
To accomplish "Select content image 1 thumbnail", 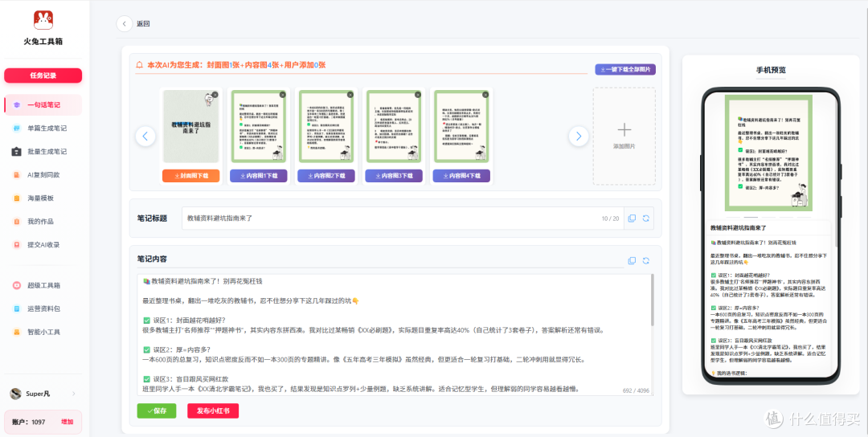I will coord(259,127).
